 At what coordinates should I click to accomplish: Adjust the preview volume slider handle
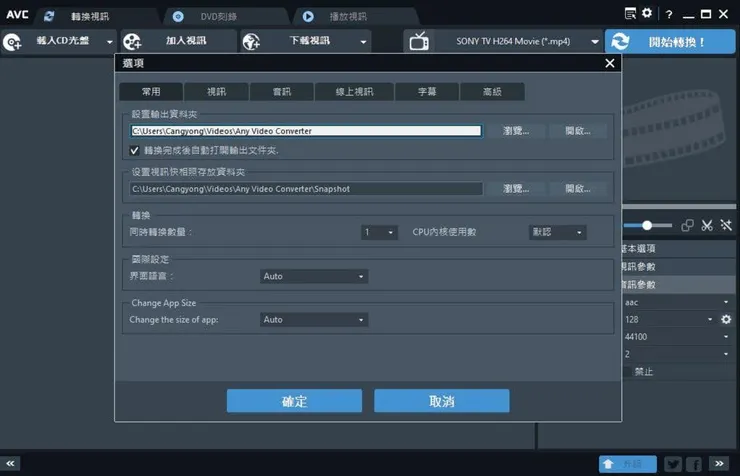pos(647,225)
